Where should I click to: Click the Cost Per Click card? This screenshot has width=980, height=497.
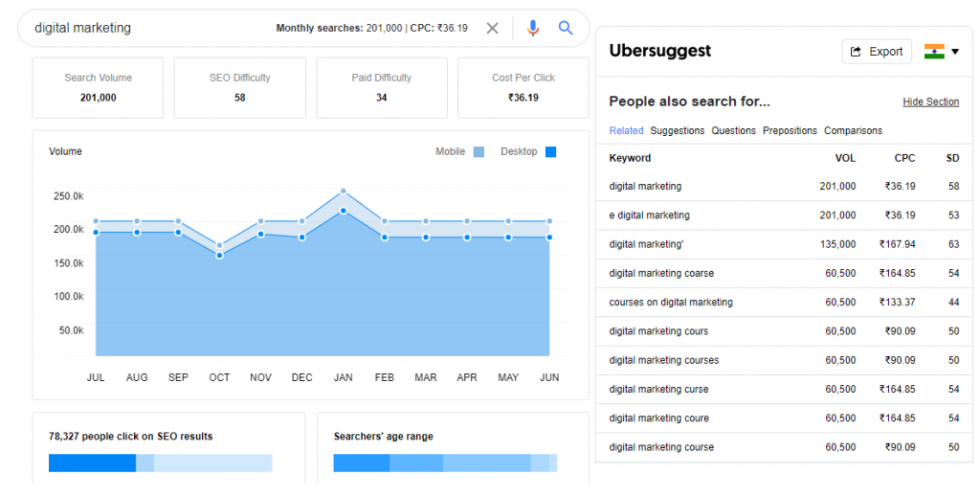pos(523,87)
